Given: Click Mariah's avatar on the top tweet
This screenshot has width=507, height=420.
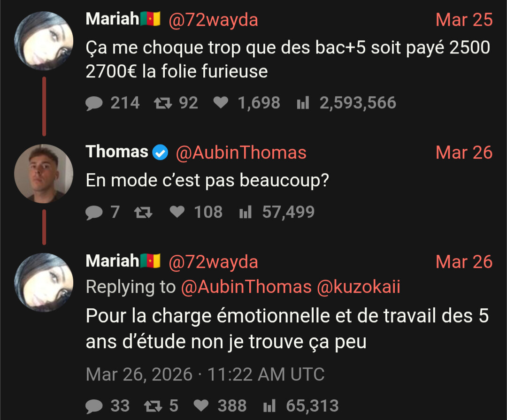Looking at the screenshot, I should click(44, 41).
